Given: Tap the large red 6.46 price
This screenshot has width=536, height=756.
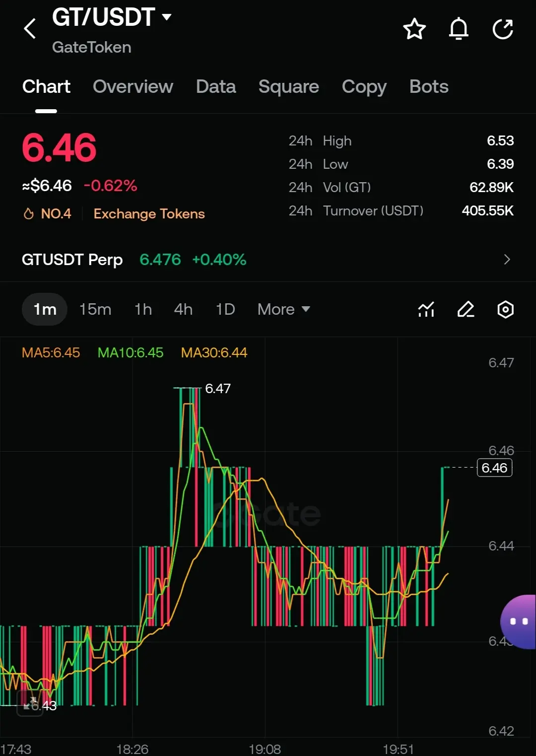Looking at the screenshot, I should (x=59, y=148).
